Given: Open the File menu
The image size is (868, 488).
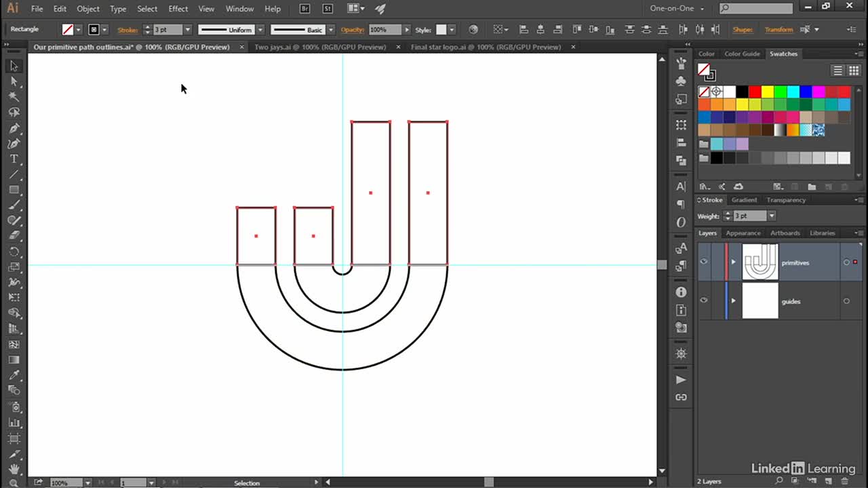Looking at the screenshot, I should [x=37, y=9].
